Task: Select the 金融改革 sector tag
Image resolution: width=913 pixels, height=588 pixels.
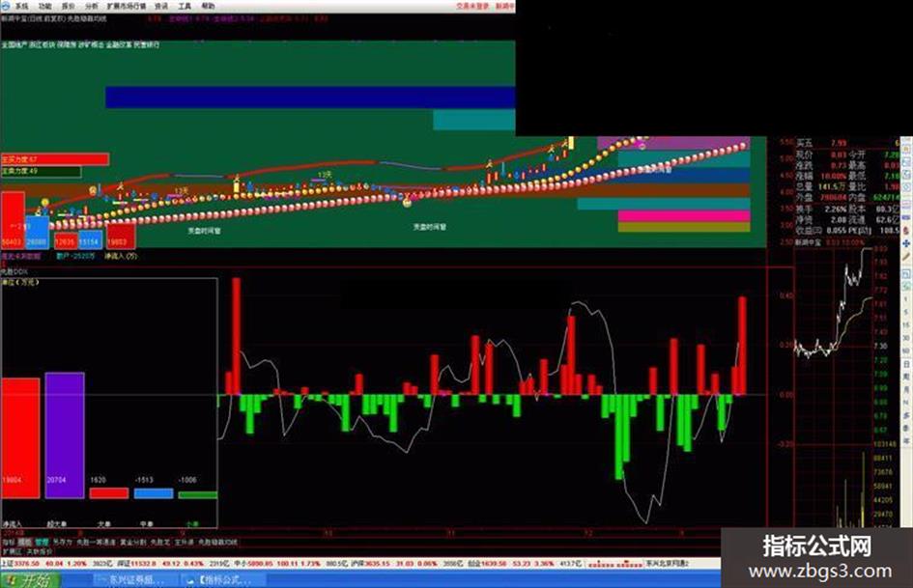Action: (x=120, y=44)
